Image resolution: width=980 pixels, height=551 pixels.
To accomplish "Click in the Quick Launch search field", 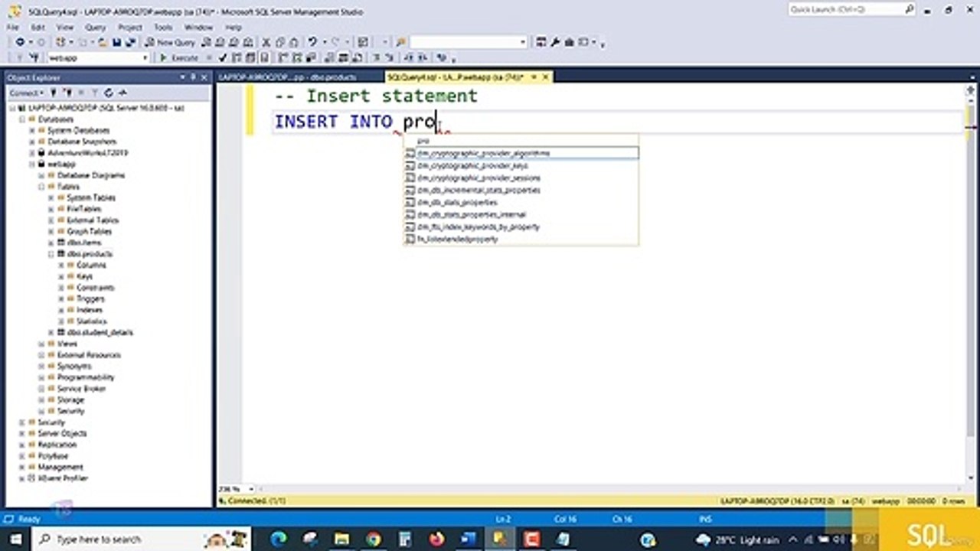I will point(845,9).
